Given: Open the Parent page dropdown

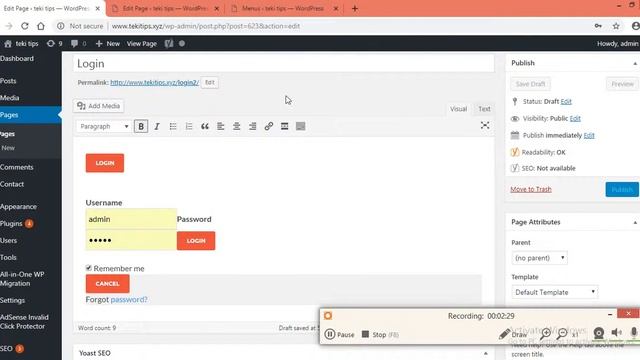Looking at the screenshot, I should click(x=539, y=258).
